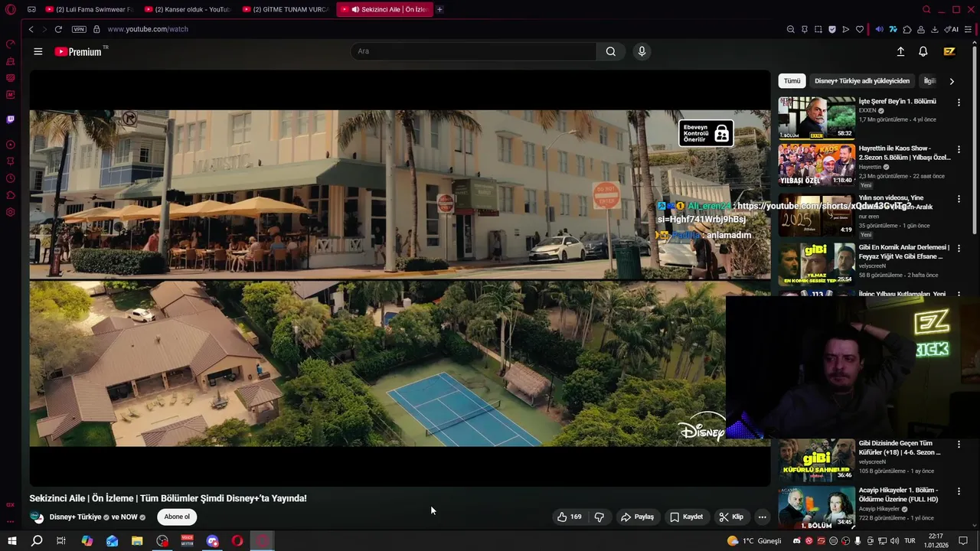Image resolution: width=980 pixels, height=551 pixels.
Task: Open Opera tab search icon
Action: (926, 9)
